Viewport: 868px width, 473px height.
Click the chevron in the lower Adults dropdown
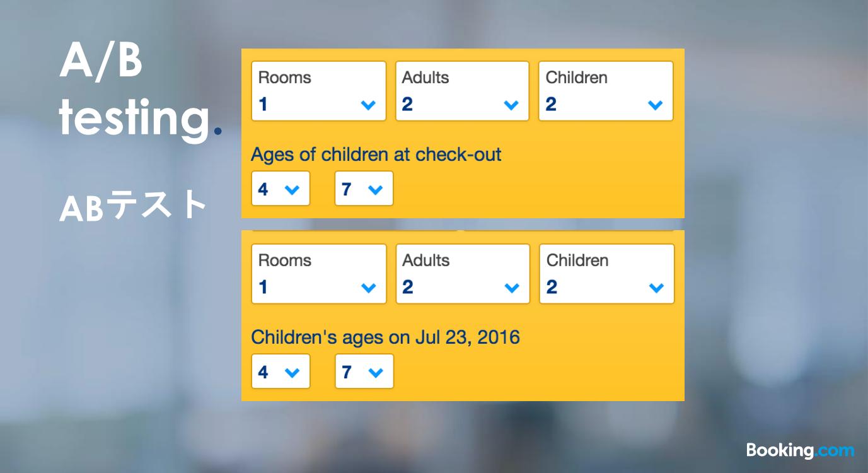[x=512, y=288]
